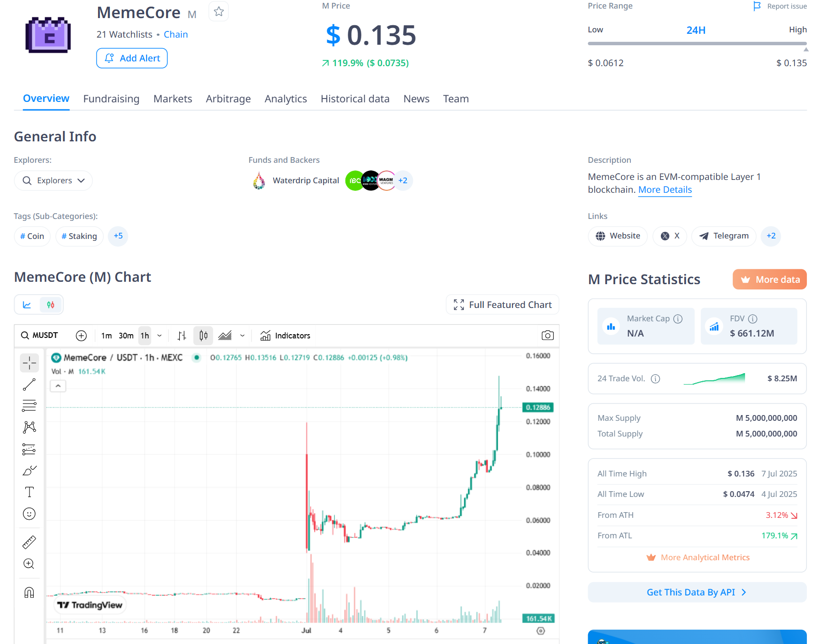Expand more chart styles dropdown
815x644 pixels.
coord(242,336)
